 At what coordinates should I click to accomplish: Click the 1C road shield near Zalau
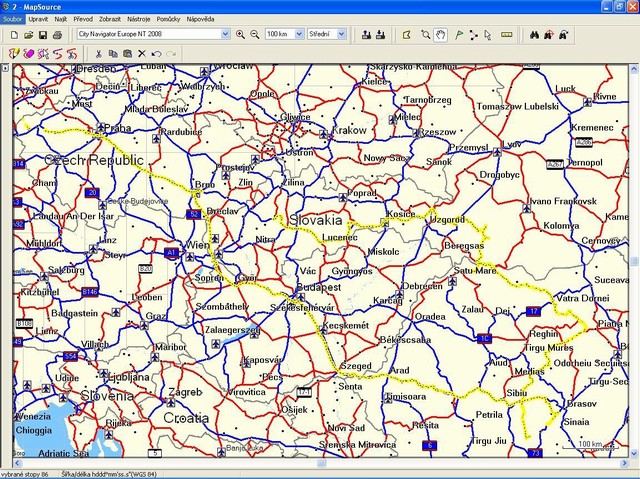tap(484, 338)
